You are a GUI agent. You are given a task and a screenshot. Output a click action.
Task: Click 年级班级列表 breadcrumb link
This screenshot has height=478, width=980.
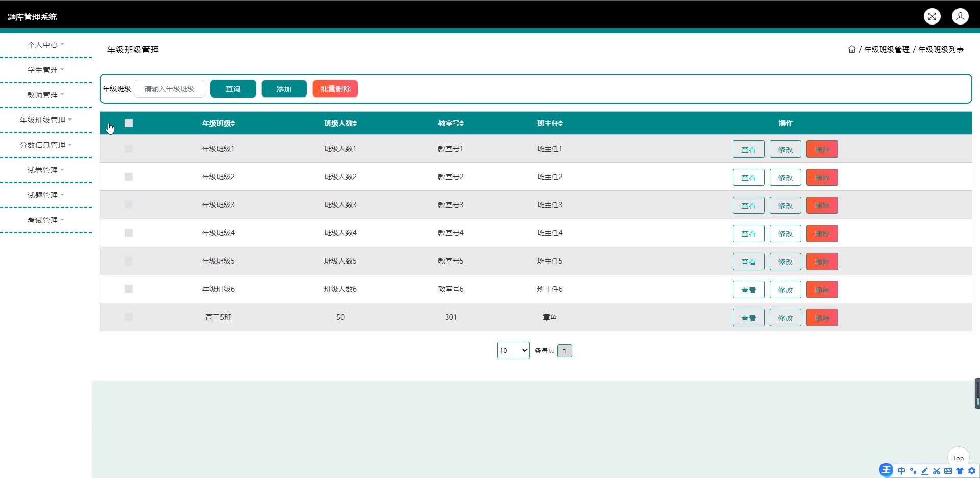tap(941, 49)
